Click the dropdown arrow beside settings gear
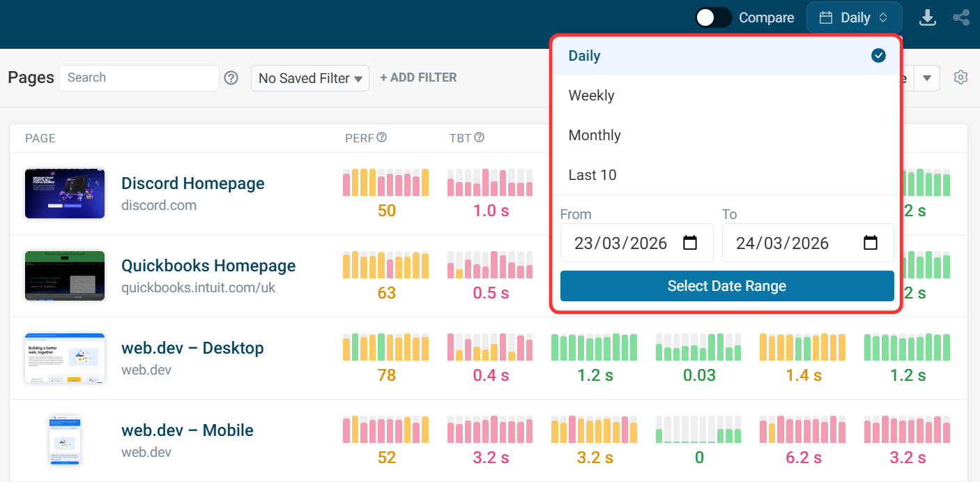The height and width of the screenshot is (482, 980). (927, 78)
